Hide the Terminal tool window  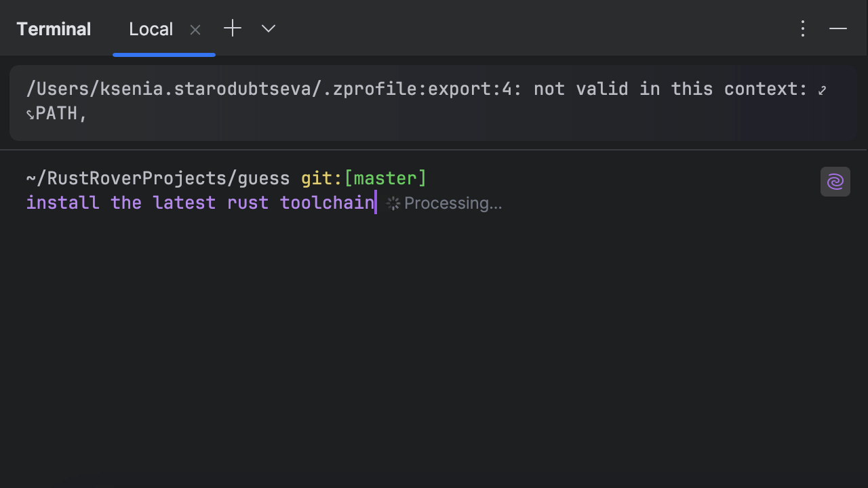coord(838,28)
